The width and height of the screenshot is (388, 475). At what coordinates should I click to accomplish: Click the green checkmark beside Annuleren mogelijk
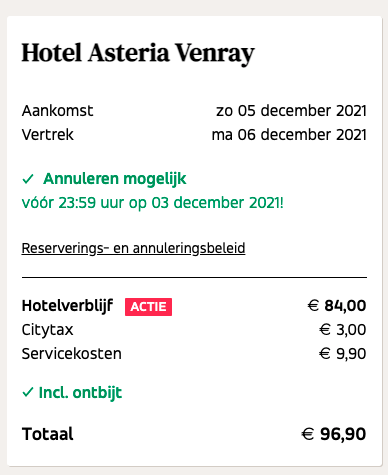28,179
